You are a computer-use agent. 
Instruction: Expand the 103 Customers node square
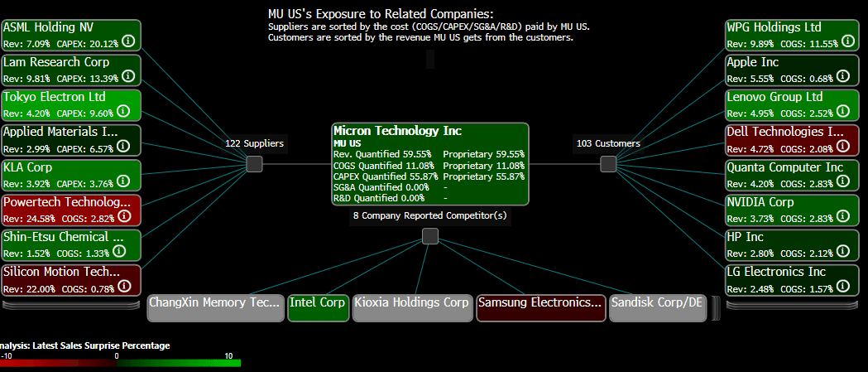click(608, 164)
